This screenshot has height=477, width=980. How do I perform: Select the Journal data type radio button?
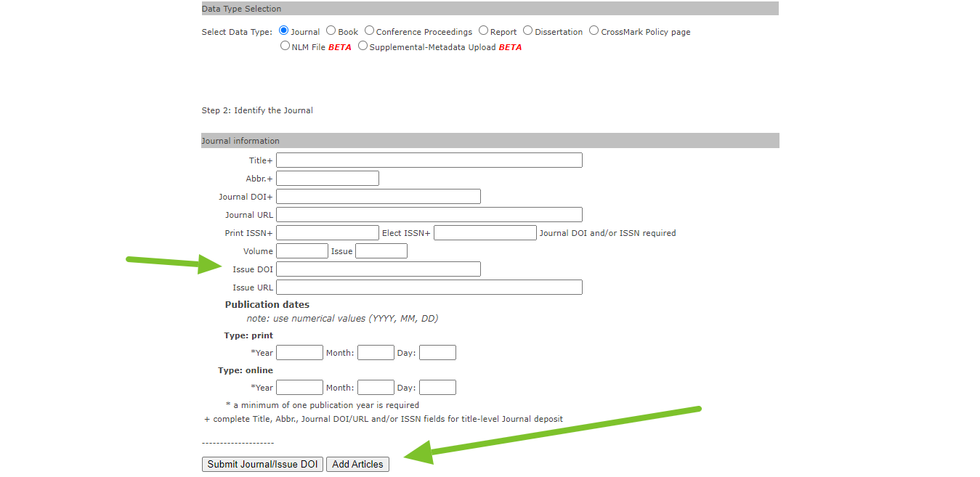pos(283,31)
